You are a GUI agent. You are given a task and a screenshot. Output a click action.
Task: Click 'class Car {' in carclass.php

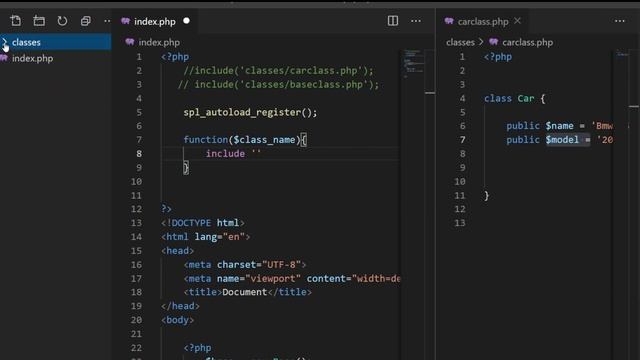pos(515,98)
